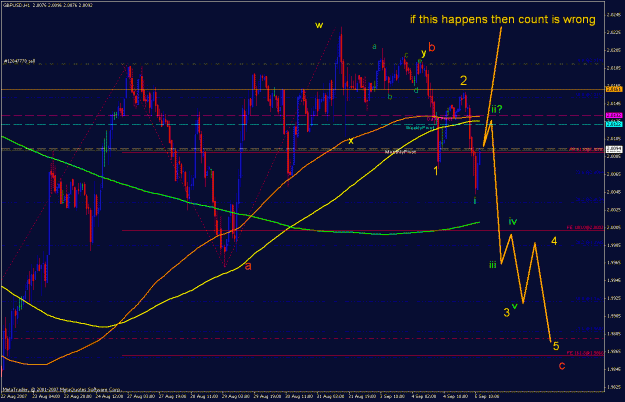This screenshot has height=402, width=625.
Task: Select the magenta price tag on the axis
Action: click(x=614, y=116)
